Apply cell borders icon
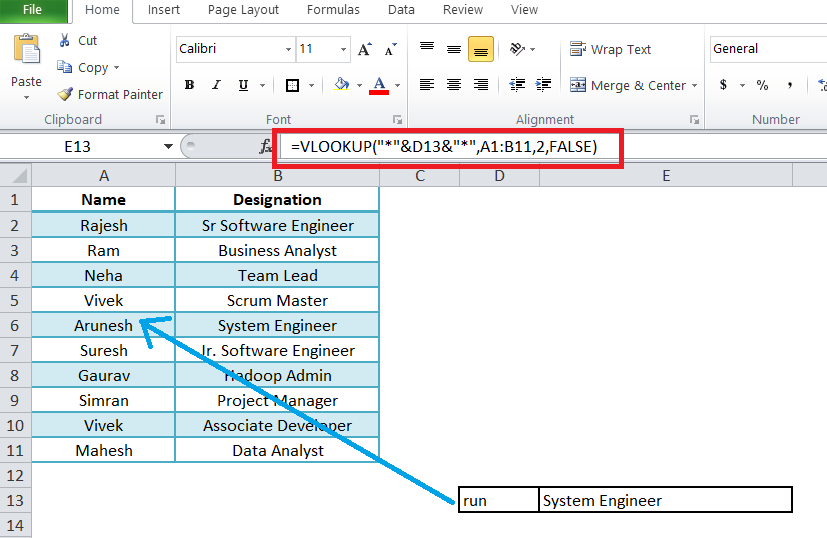 click(x=292, y=85)
